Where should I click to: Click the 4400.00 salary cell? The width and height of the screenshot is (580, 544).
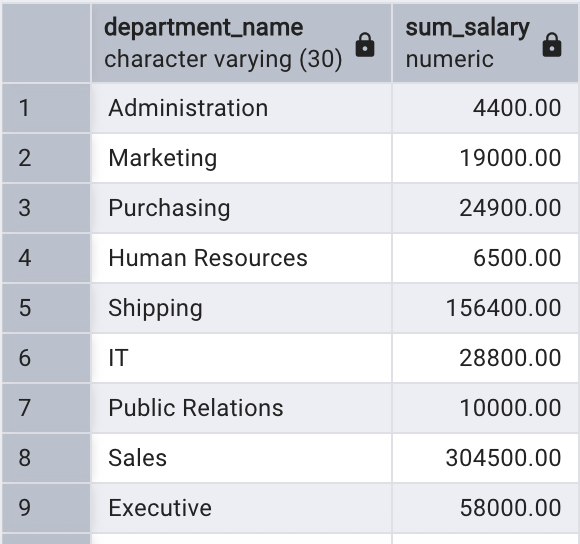point(486,108)
